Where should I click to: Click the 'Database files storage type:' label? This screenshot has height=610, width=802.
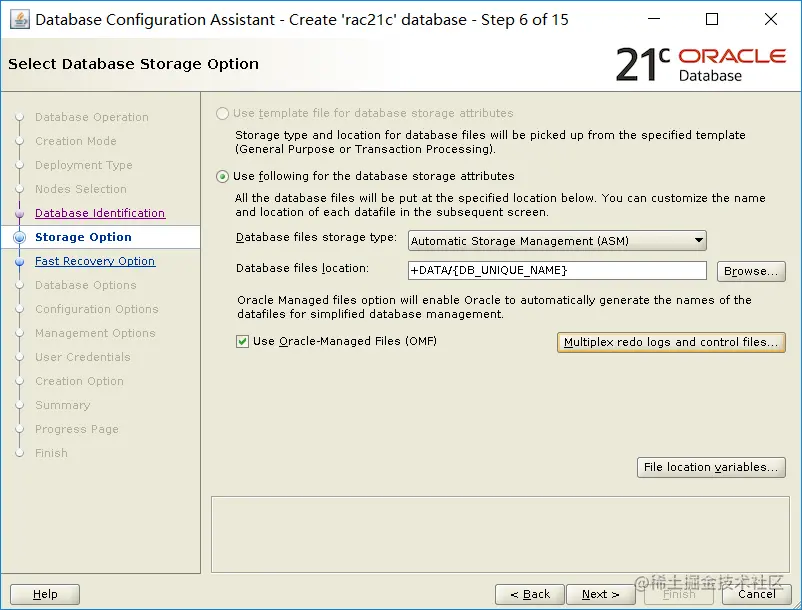316,238
